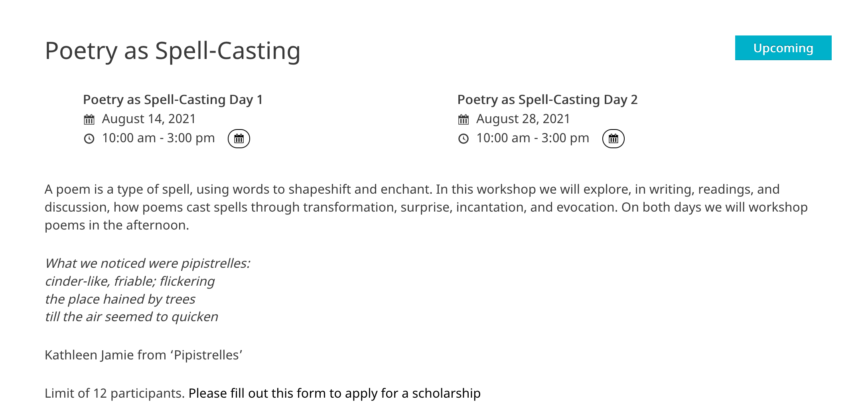The image size is (868, 416).
Task: Click the "Limit of 12 participants" text
Action: (x=114, y=393)
